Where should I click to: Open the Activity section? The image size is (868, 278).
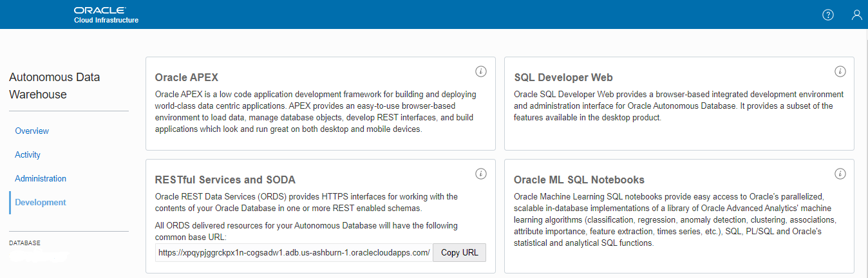tap(28, 154)
